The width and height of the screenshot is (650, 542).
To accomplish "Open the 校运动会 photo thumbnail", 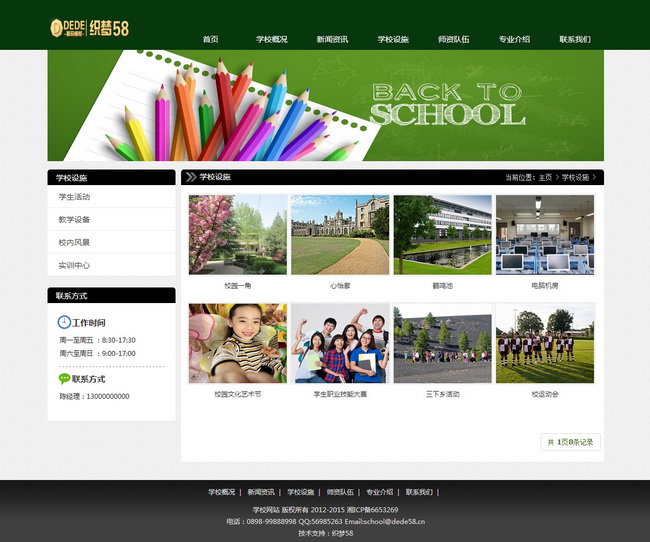I will coord(545,343).
